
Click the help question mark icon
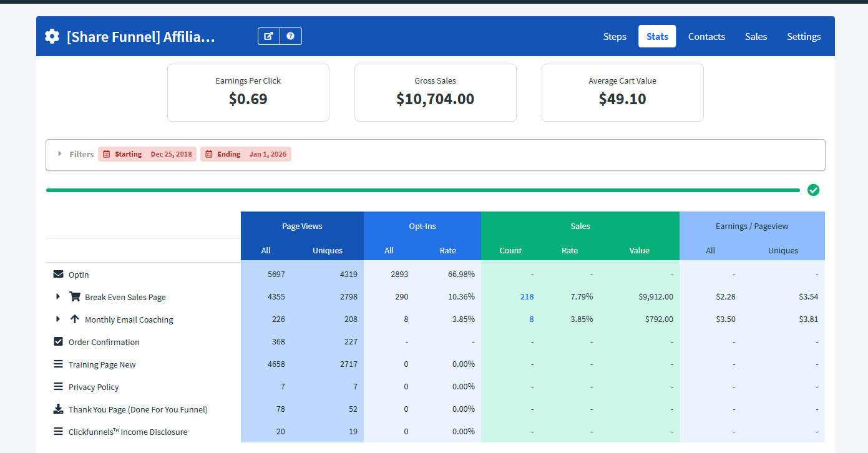pos(290,36)
